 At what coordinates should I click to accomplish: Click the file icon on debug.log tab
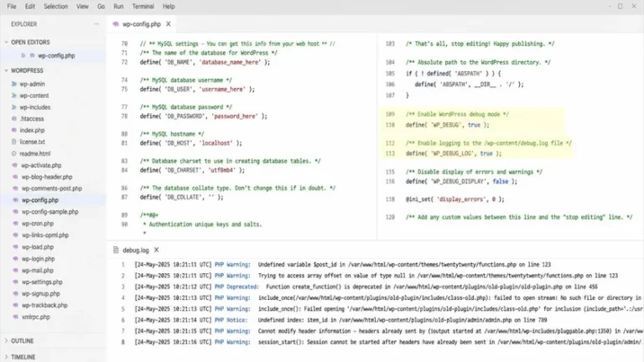click(116, 250)
